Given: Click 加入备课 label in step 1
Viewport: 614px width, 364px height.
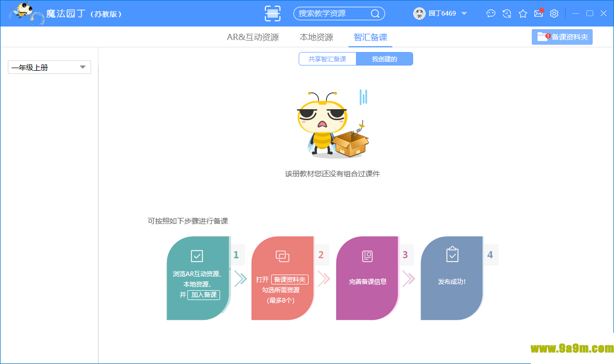Looking at the screenshot, I should (x=203, y=295).
